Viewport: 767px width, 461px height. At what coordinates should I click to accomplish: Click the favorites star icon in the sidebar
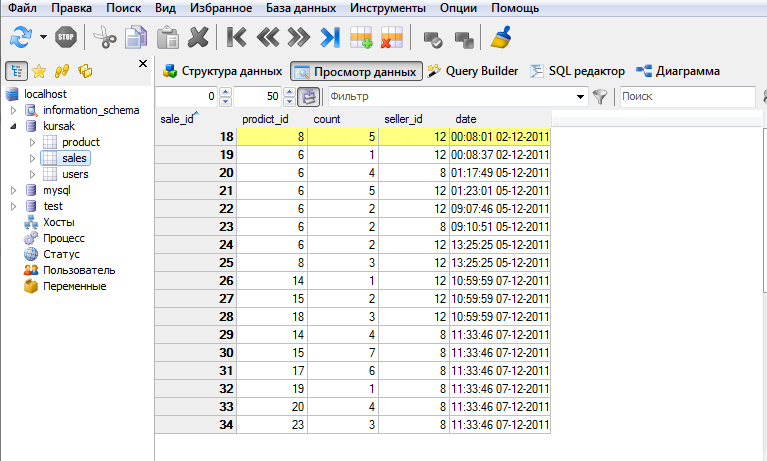click(39, 71)
